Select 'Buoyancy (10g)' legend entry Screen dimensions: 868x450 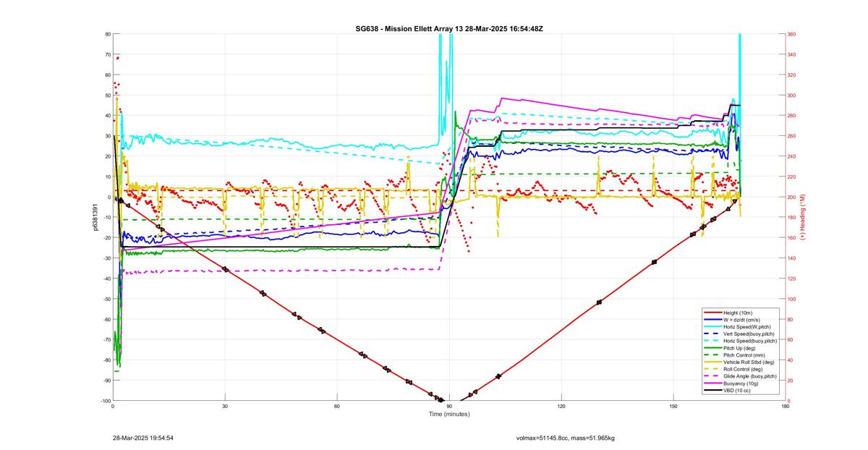pos(740,383)
